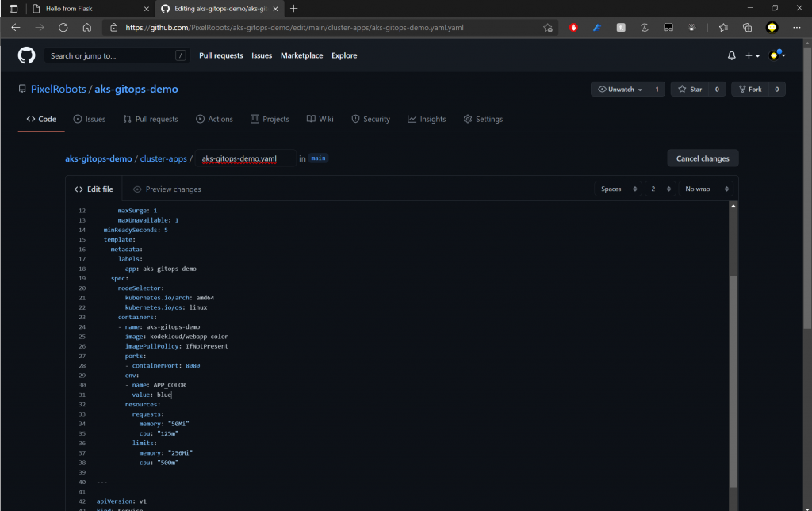The image size is (812, 511).
Task: Open the Actions tab
Action: tap(214, 119)
